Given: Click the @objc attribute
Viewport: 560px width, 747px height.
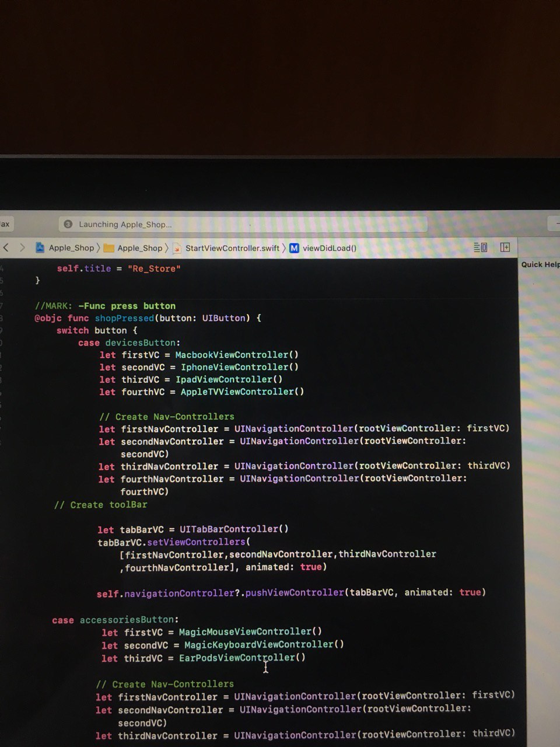Looking at the screenshot, I should [x=48, y=318].
